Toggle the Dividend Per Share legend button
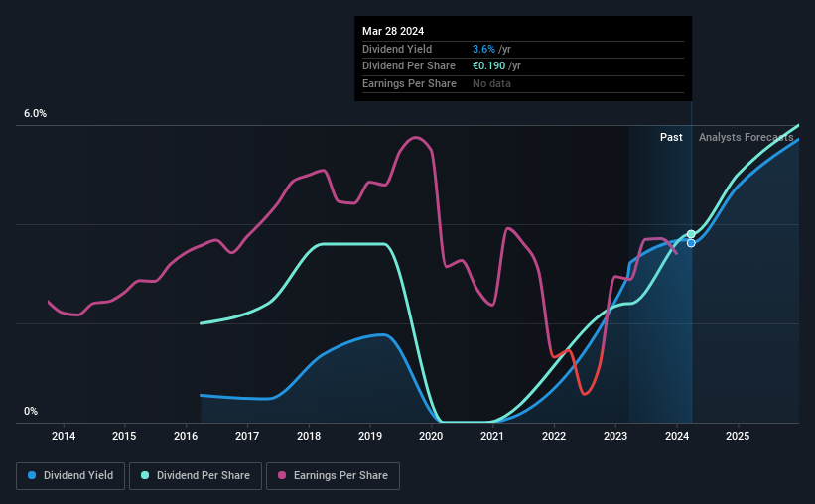 [196, 476]
